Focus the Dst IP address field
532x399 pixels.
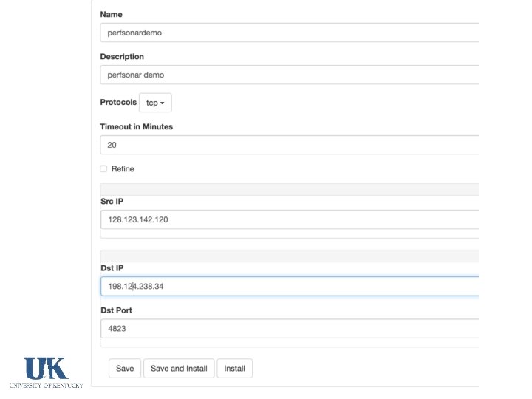pos(288,286)
